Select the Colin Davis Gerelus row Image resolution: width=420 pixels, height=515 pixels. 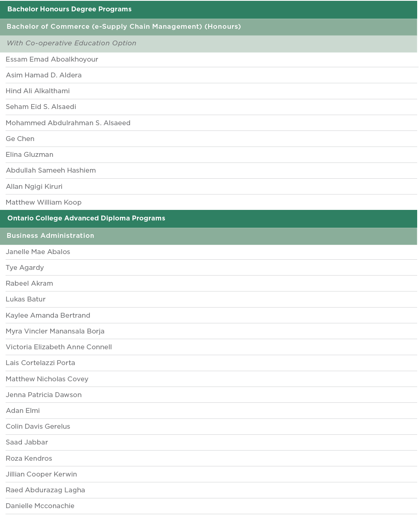38,427
